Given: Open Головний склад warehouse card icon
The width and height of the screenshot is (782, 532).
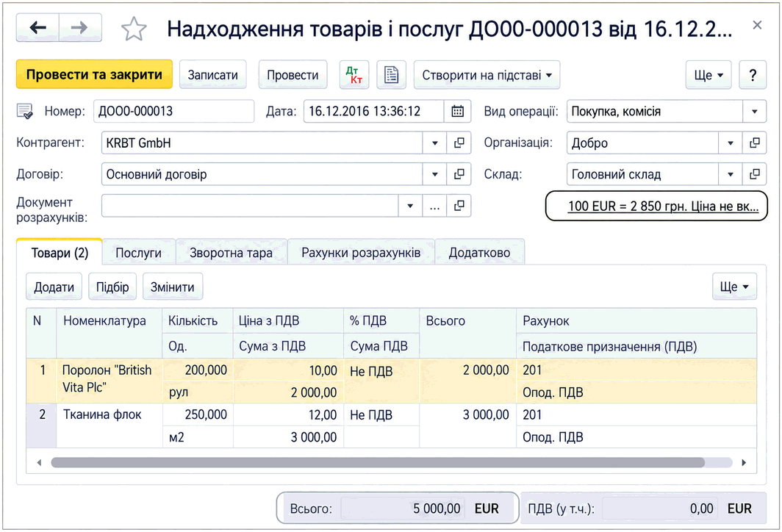Looking at the screenshot, I should tap(755, 174).
